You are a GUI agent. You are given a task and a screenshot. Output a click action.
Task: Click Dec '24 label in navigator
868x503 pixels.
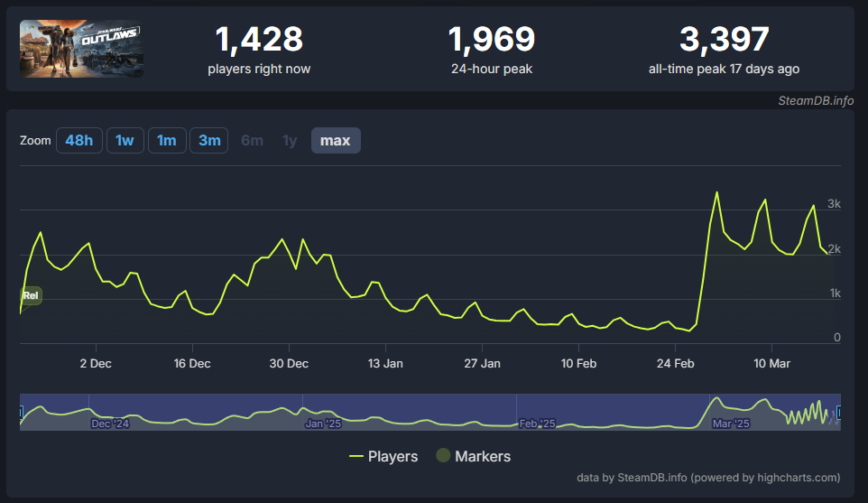(110, 424)
